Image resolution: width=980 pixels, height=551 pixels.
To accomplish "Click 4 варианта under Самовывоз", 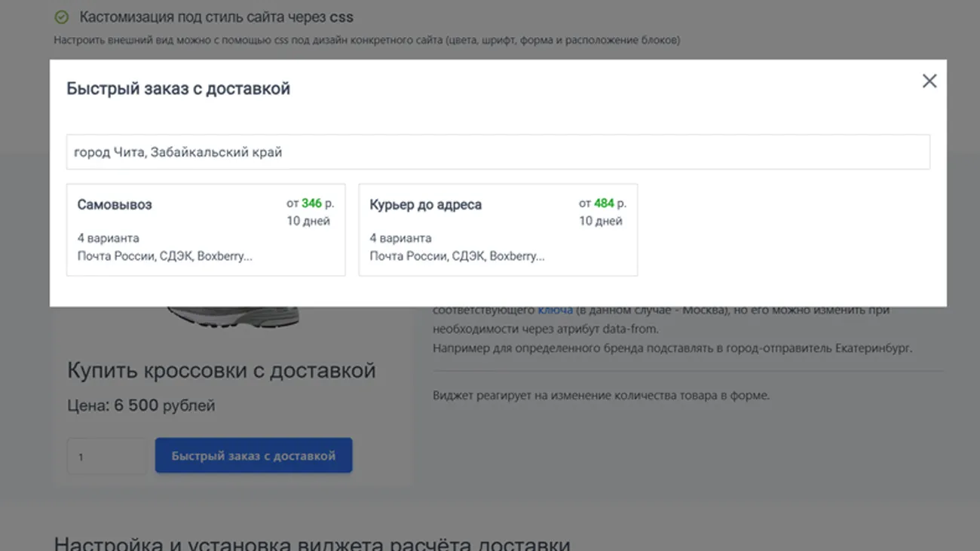I will (108, 238).
